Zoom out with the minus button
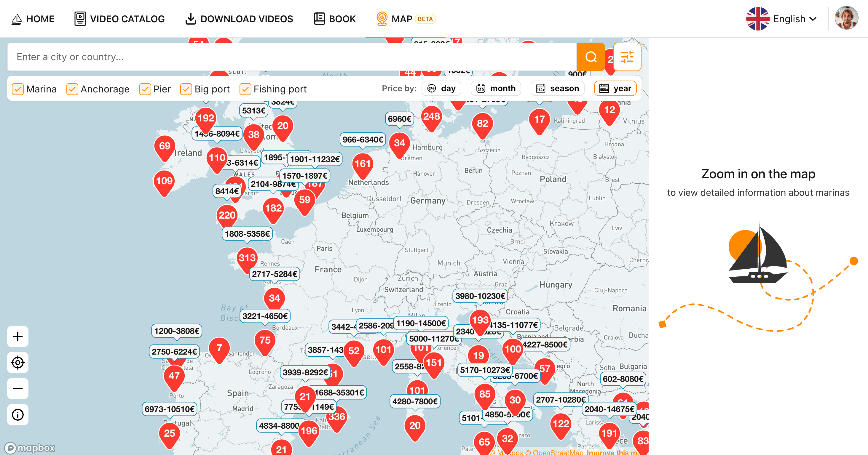 pos(18,389)
